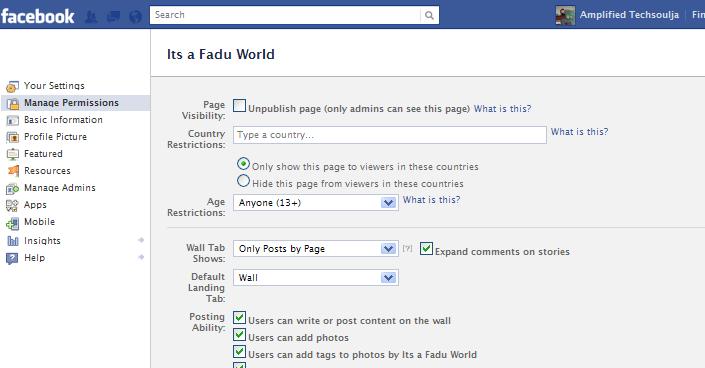Open the Featured section

tap(43, 153)
